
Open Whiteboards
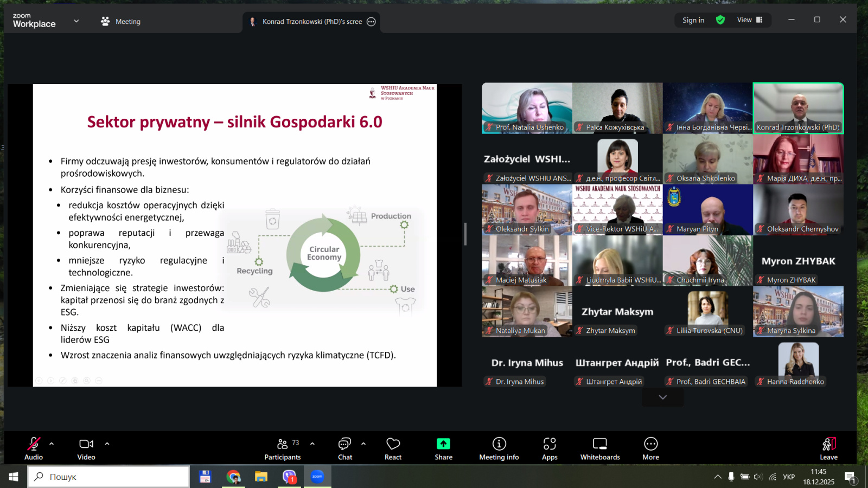(x=600, y=448)
